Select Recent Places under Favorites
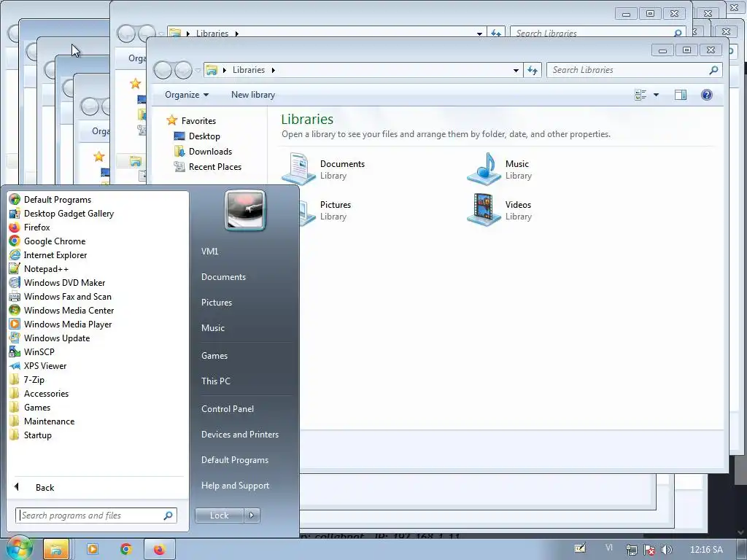 pos(215,167)
